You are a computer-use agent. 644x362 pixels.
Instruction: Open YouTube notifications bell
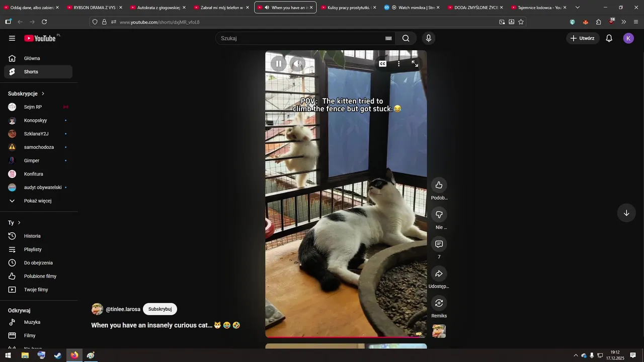(609, 38)
